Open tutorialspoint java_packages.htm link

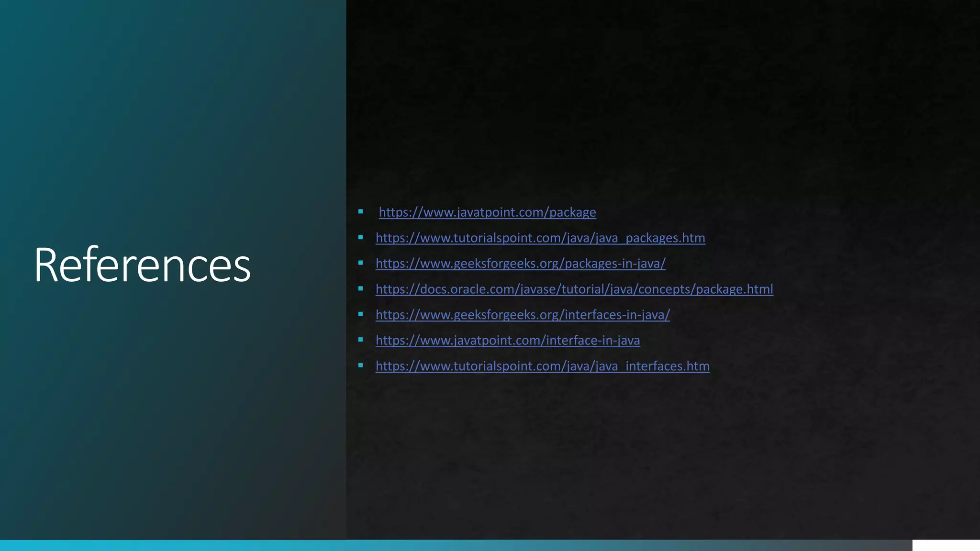tap(540, 238)
